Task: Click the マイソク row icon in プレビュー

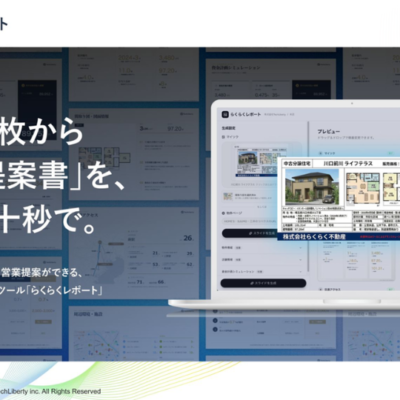Action: [321, 153]
